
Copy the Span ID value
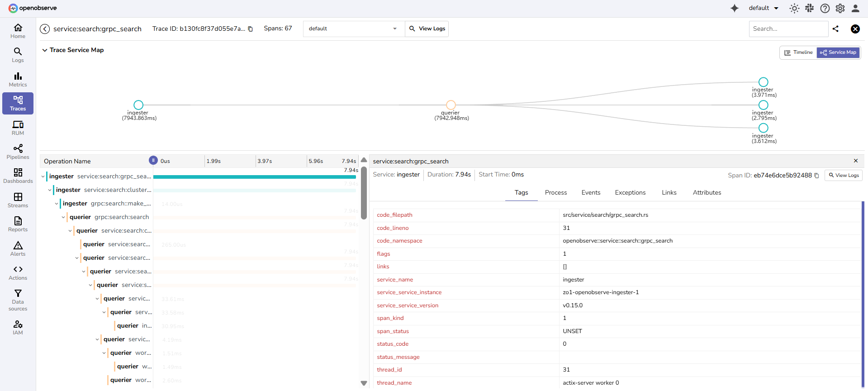click(x=816, y=176)
